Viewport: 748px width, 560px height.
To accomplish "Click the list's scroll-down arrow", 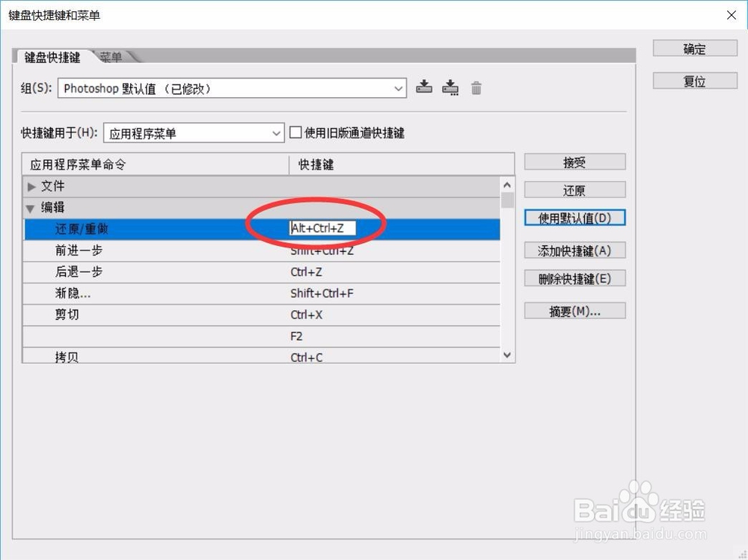I will (x=506, y=354).
